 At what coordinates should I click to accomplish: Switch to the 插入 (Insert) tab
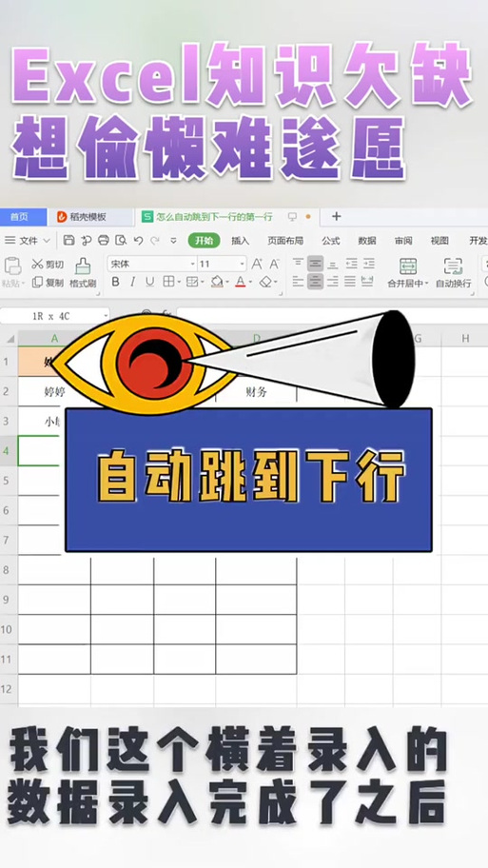click(x=240, y=240)
